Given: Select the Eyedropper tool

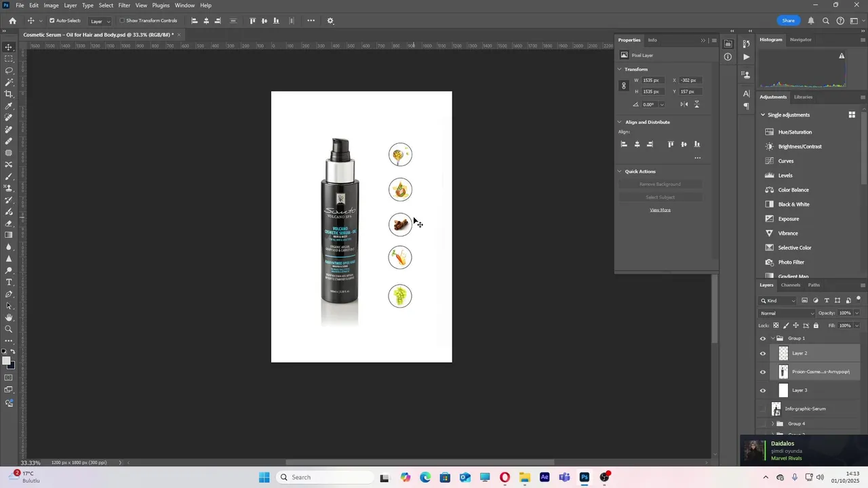Looking at the screenshot, I should tap(9, 106).
